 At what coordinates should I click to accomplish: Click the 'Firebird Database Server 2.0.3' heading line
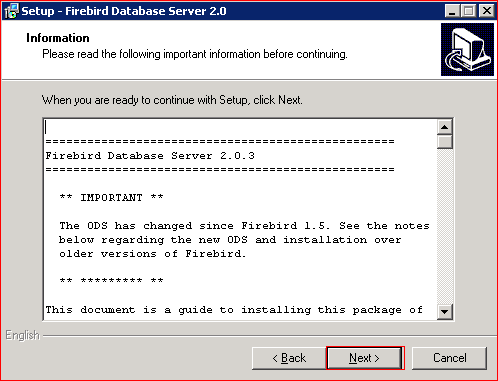[150, 156]
